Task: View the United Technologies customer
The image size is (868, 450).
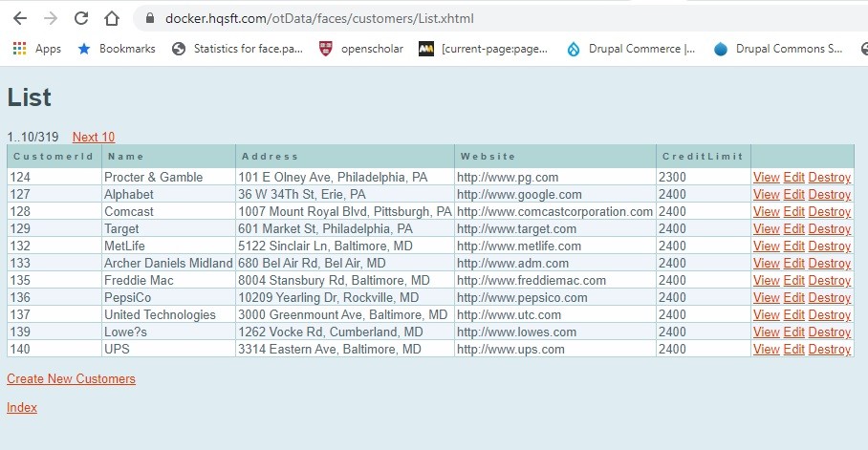Action: click(766, 314)
